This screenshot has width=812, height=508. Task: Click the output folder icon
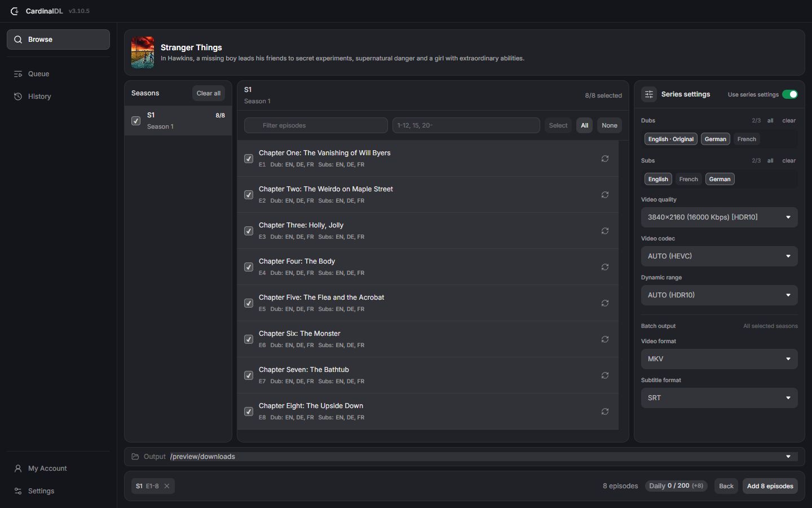135,457
